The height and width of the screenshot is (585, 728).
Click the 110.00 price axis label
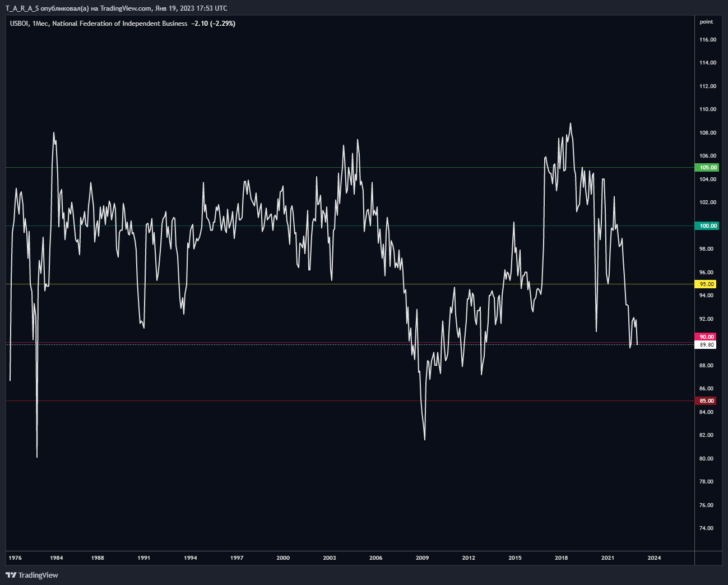click(708, 109)
